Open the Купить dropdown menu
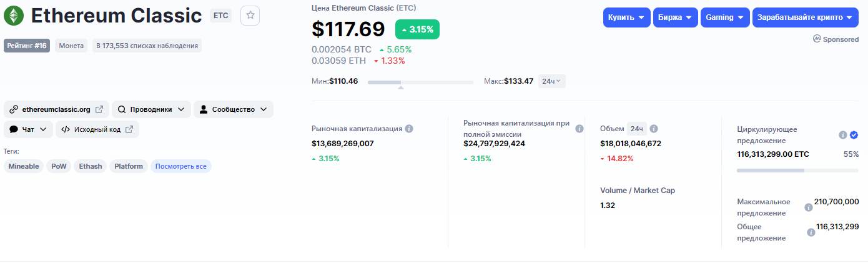Image resolution: width=868 pixels, height=263 pixels. (x=626, y=17)
